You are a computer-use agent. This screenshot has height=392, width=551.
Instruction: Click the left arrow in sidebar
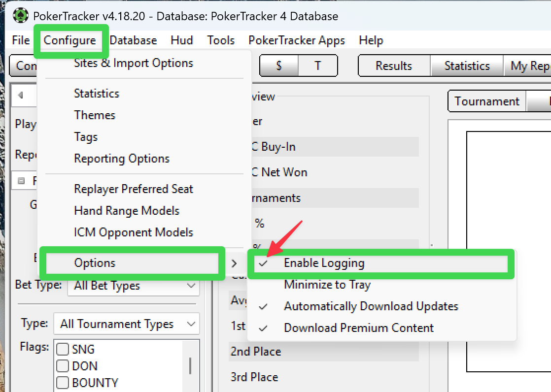coord(20,95)
